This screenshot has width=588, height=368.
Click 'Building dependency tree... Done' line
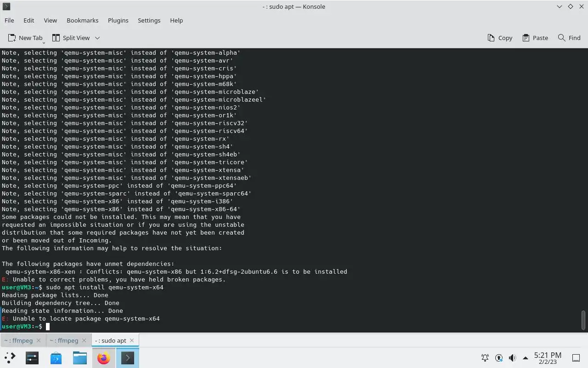(x=61, y=303)
